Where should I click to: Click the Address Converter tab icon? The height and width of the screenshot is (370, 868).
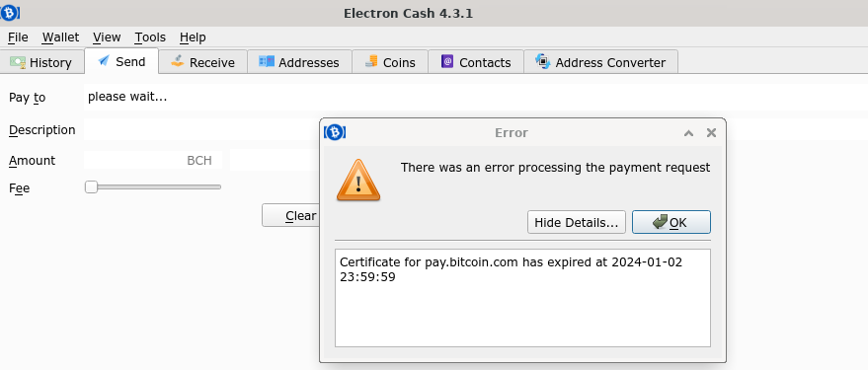tap(542, 62)
